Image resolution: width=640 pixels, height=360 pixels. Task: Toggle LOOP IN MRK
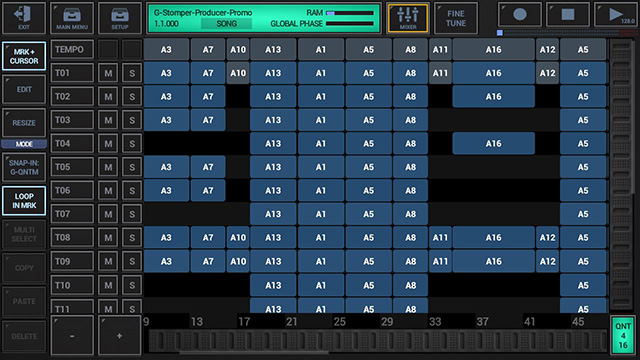[24, 201]
